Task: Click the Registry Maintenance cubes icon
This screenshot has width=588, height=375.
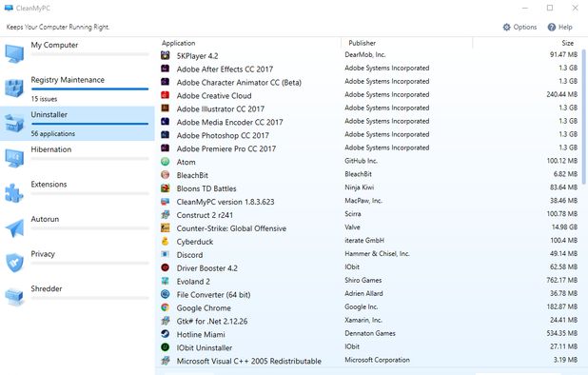Action: pos(14,89)
